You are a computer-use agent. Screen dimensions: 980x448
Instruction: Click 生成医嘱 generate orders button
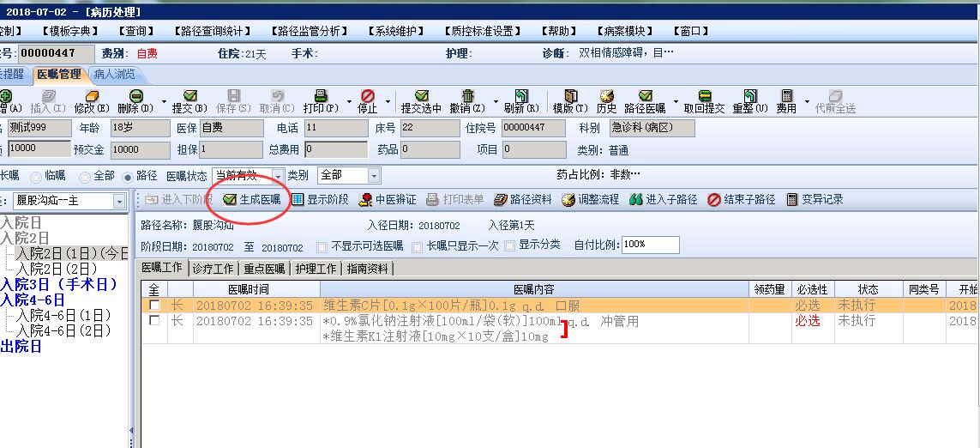(x=252, y=200)
